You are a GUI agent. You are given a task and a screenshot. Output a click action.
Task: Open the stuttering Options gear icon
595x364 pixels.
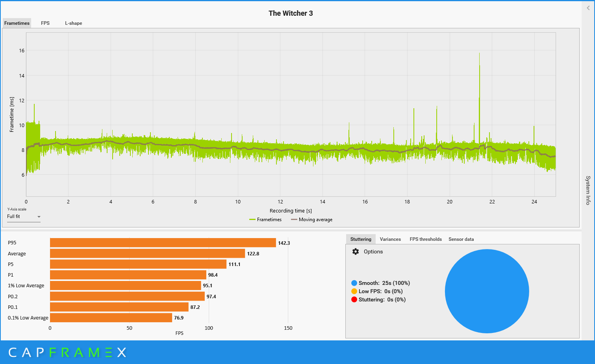click(x=356, y=251)
